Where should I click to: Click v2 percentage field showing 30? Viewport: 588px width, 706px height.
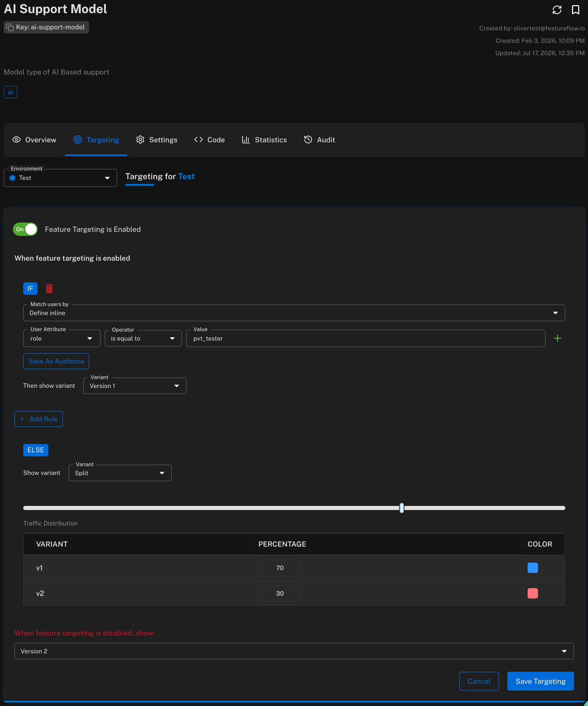[279, 593]
